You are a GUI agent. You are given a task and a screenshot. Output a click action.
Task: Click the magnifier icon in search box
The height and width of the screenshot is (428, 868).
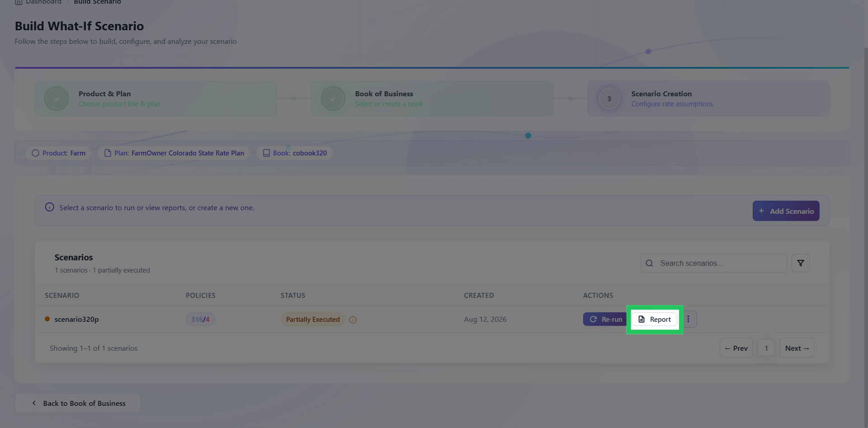click(649, 263)
